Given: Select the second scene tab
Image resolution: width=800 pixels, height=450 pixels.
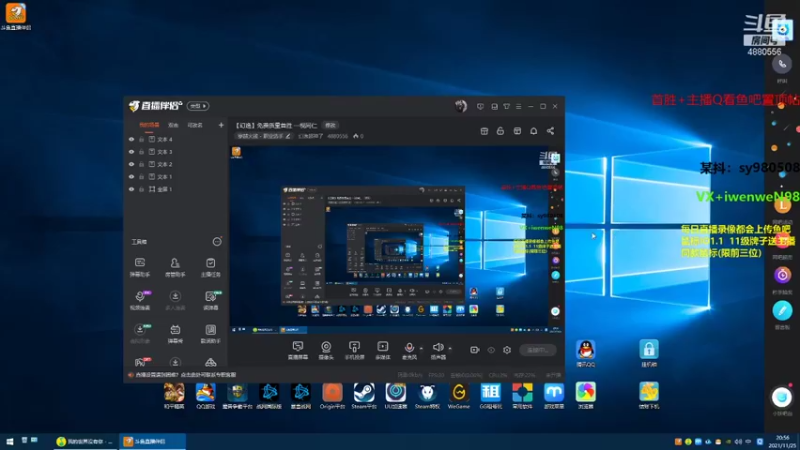Looking at the screenshot, I should pos(173,125).
